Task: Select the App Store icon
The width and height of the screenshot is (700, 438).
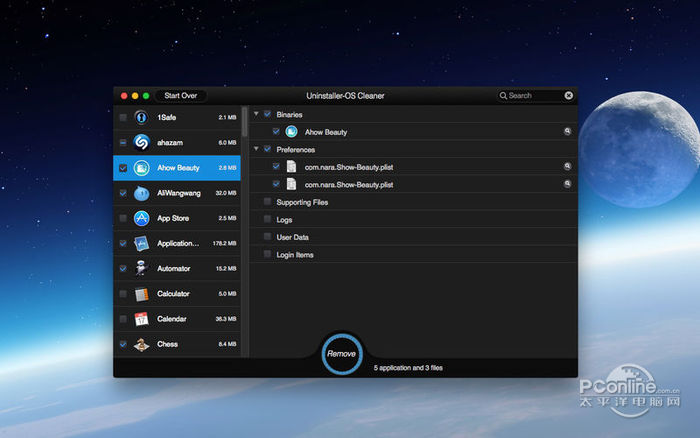Action: pos(141,218)
